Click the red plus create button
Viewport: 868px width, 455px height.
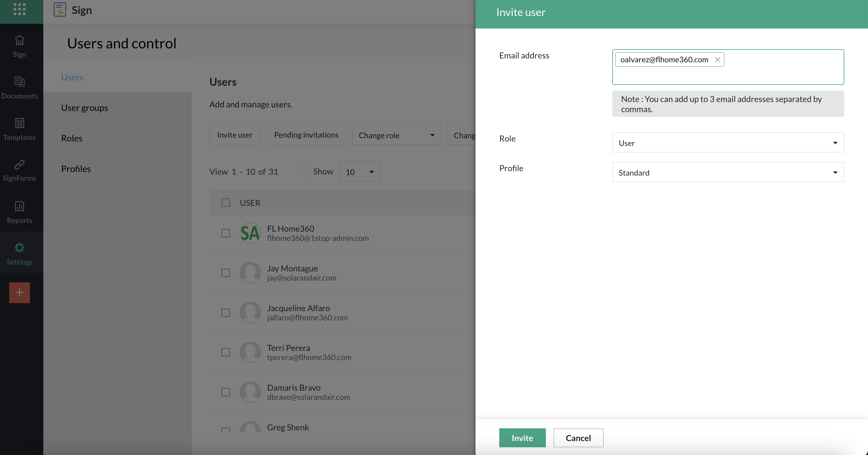[x=19, y=292]
